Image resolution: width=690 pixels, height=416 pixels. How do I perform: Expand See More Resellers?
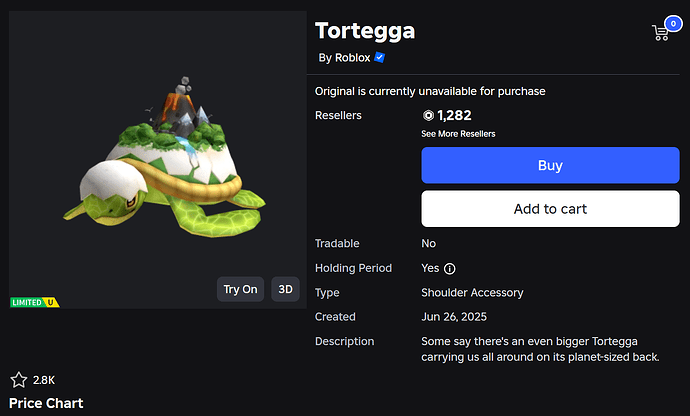tap(458, 134)
